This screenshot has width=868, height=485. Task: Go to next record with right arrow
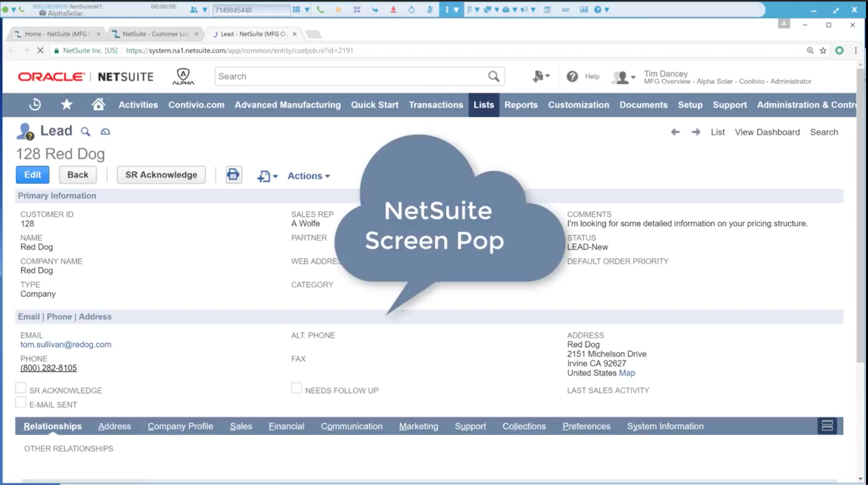coord(696,132)
